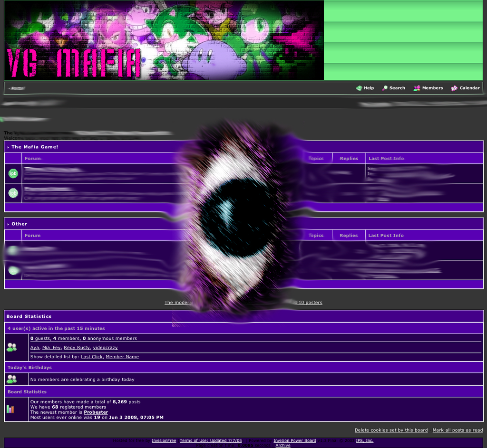Click Replies header in the Other table

(x=349, y=235)
